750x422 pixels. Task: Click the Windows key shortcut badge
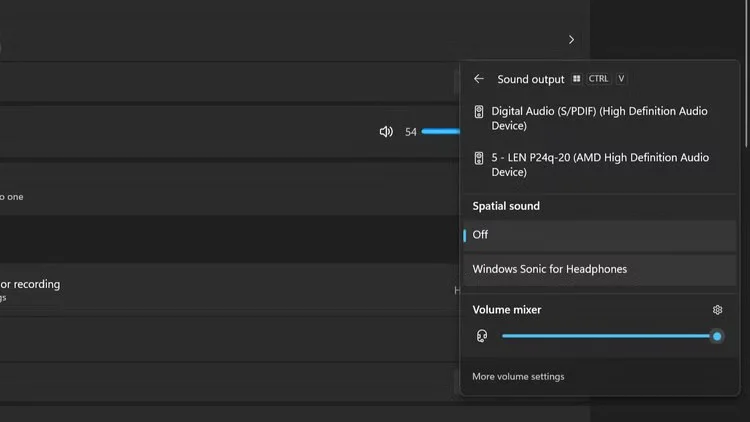point(576,78)
